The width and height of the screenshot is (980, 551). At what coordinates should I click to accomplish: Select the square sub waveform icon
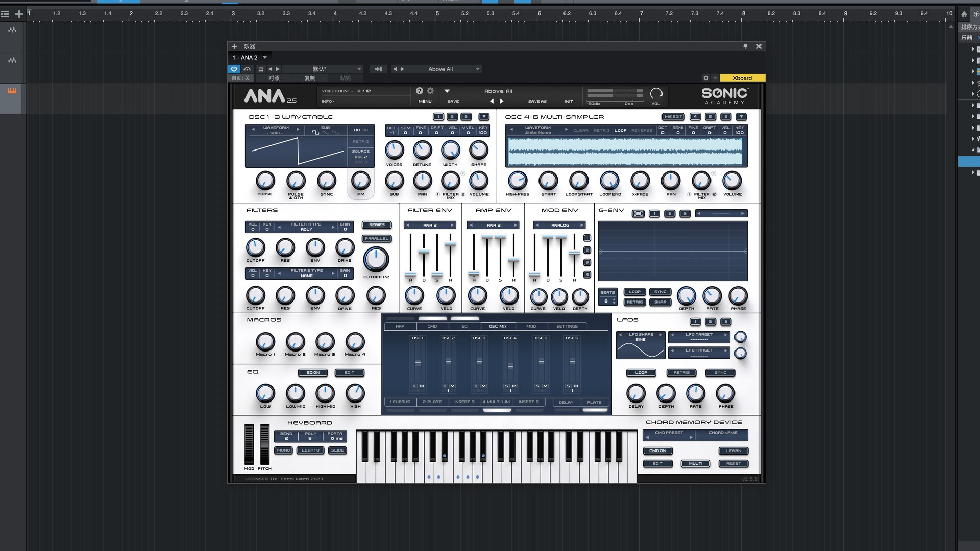point(315,133)
